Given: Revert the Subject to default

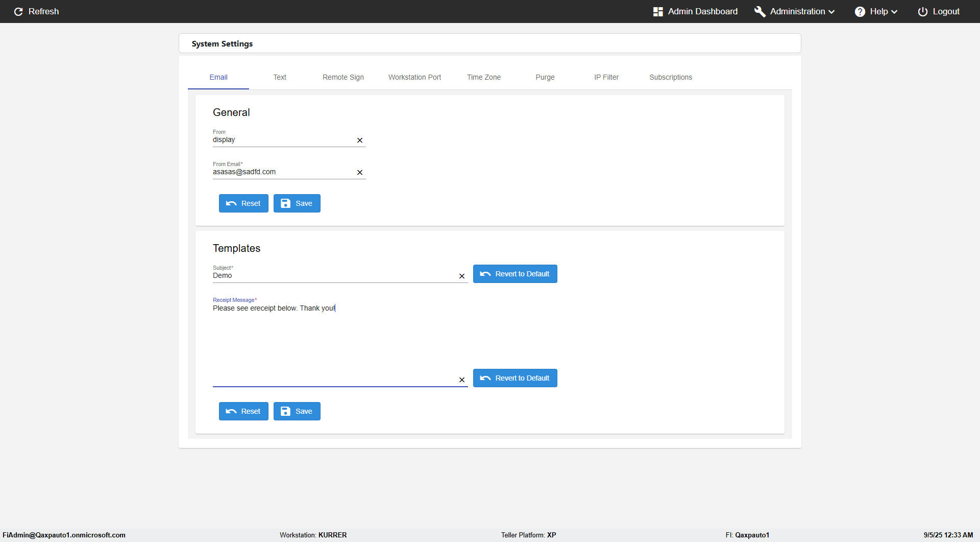Looking at the screenshot, I should [515, 274].
